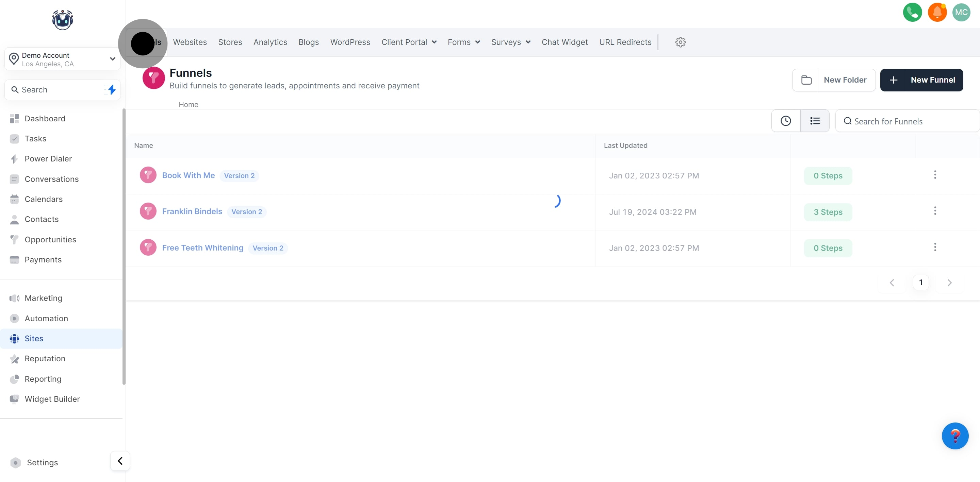The image size is (980, 482).
Task: Open the sites settings gear icon
Action: click(x=680, y=42)
